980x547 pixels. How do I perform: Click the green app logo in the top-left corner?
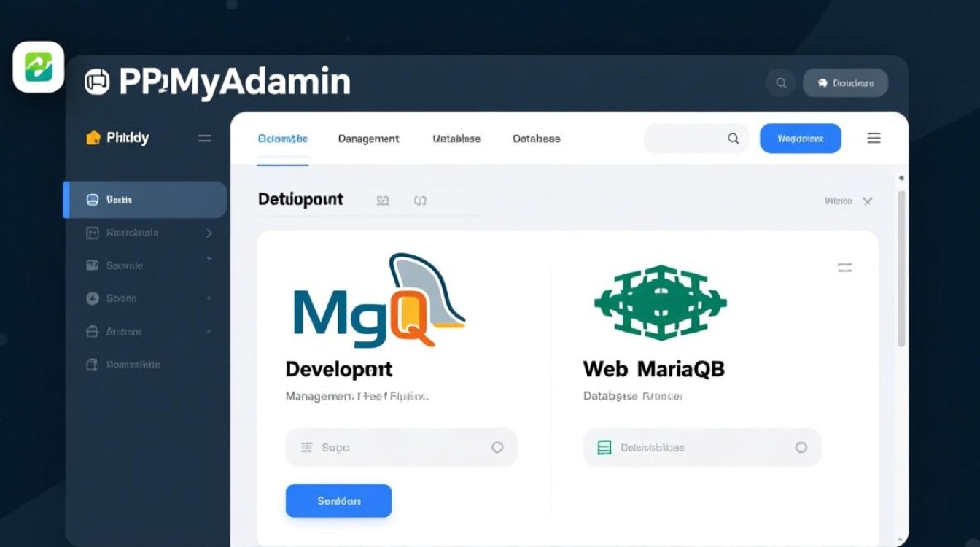[x=38, y=66]
